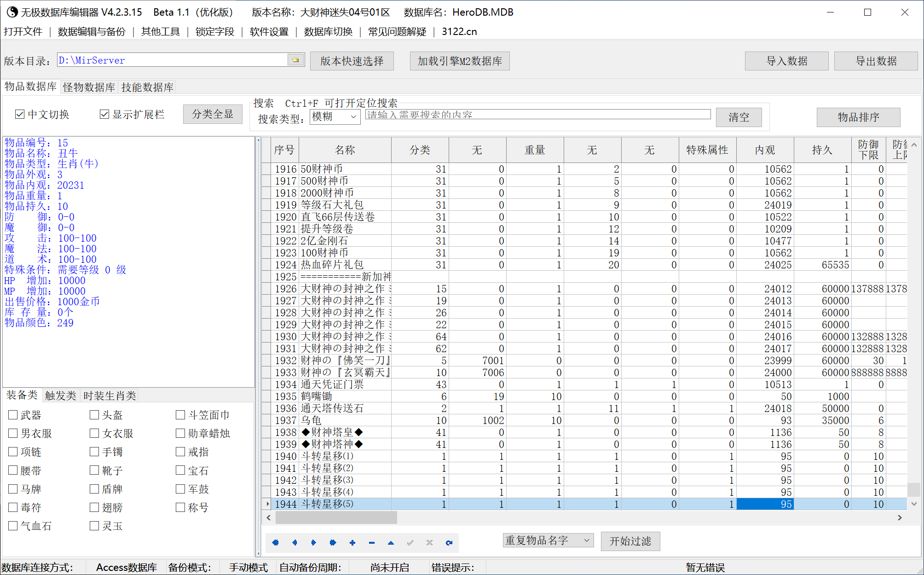The width and height of the screenshot is (924, 575).
Task: Check the 勋章蜡烛 category checkbox
Action: coord(180,434)
